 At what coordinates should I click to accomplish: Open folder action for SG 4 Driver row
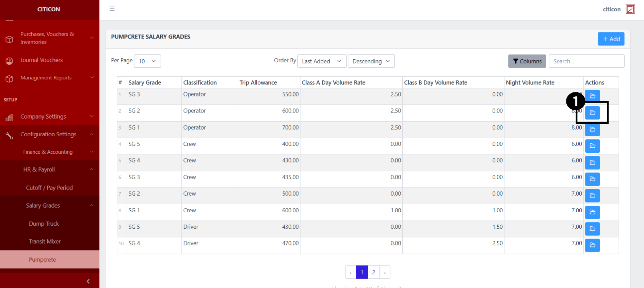[592, 245]
